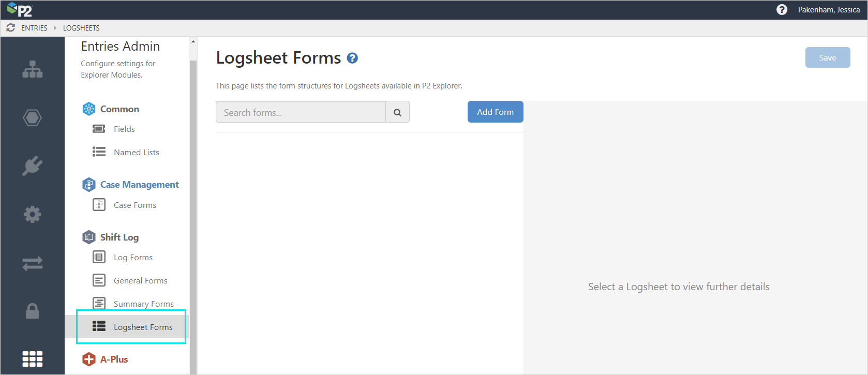Image resolution: width=868 pixels, height=375 pixels.
Task: Click the hierarchy icon in left rail
Action: tap(32, 69)
